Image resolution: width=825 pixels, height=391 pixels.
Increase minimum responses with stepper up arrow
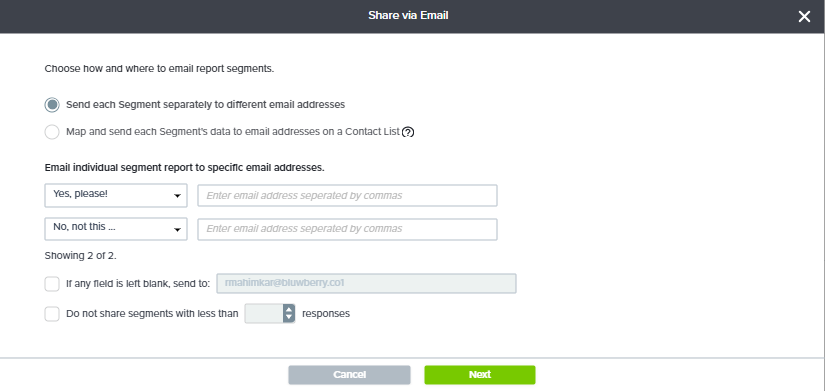(x=289, y=309)
